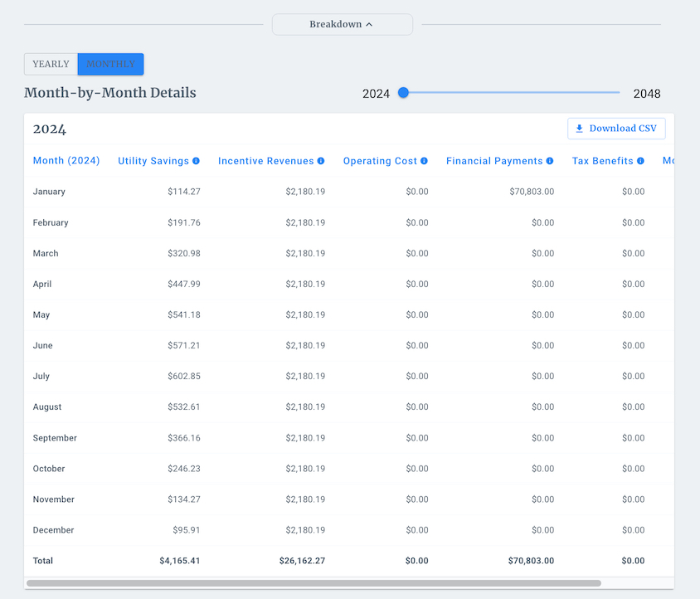
Task: Click info icon next to Tax Benefits
Action: pos(640,161)
